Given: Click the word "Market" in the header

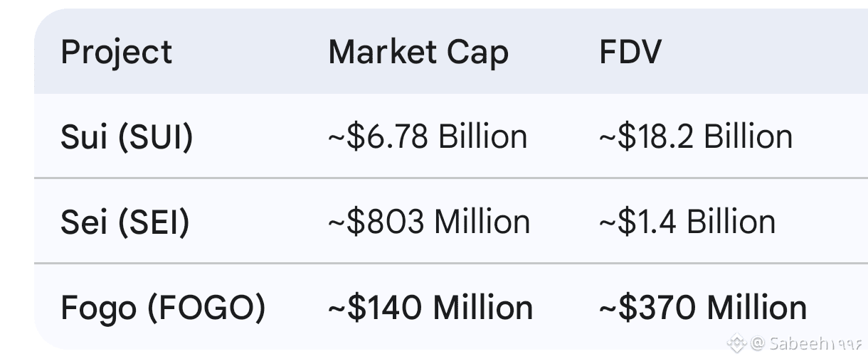Looking at the screenshot, I should (382, 53).
